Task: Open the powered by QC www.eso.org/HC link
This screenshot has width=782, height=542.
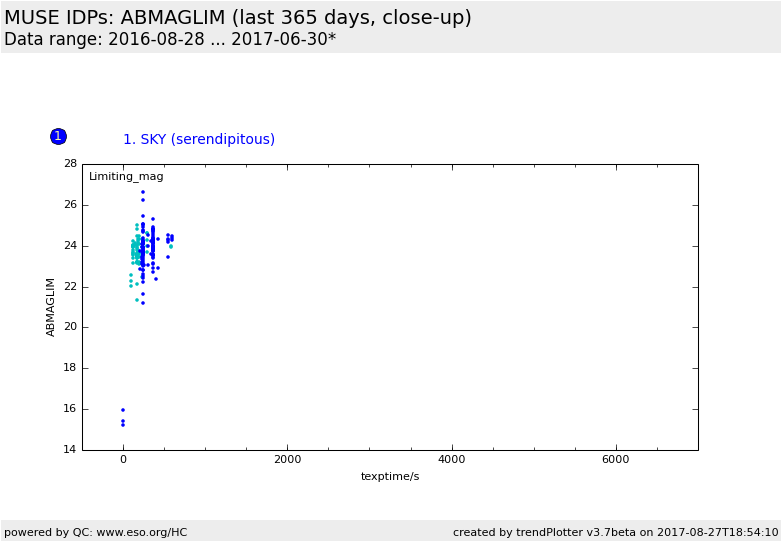Action: 96,532
